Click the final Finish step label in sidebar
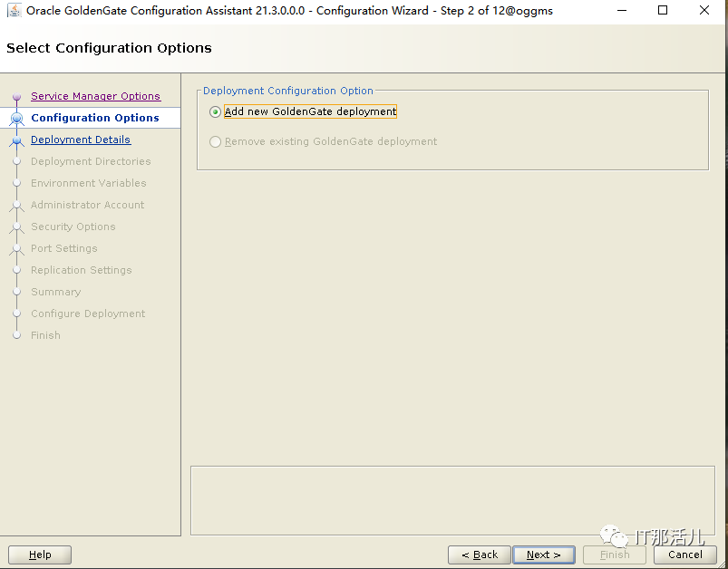 tap(45, 335)
